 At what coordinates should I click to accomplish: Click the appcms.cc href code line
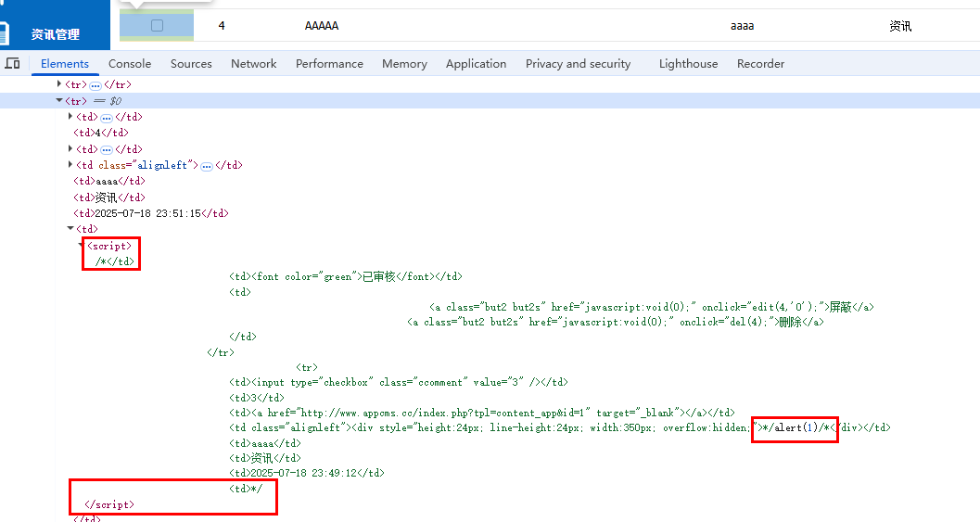click(x=482, y=413)
